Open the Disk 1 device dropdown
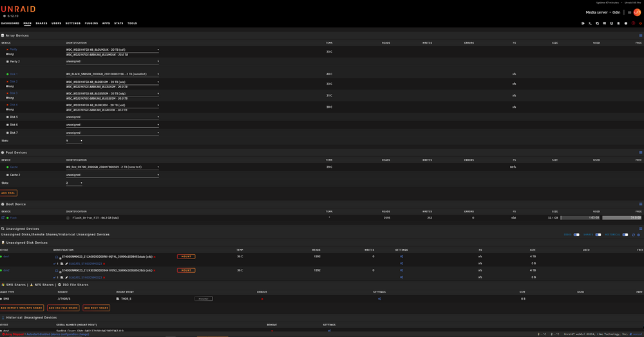The width and height of the screenshot is (644, 337). tap(113, 74)
